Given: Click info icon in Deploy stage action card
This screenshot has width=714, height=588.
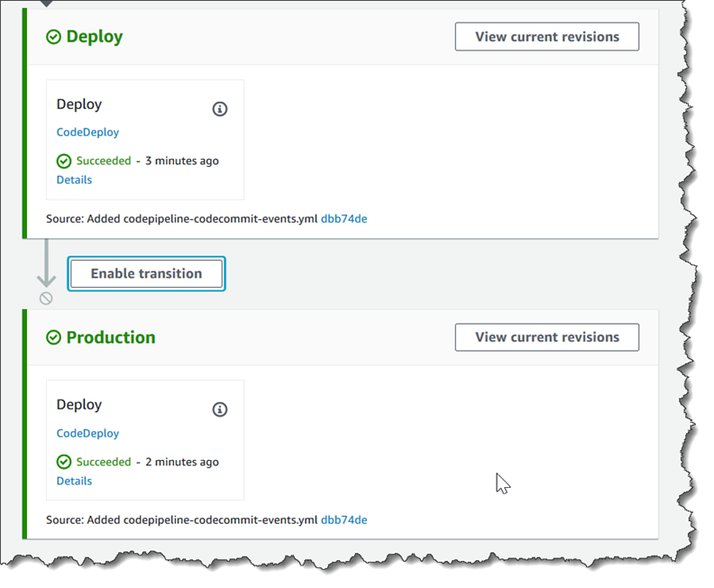Looking at the screenshot, I should (220, 109).
